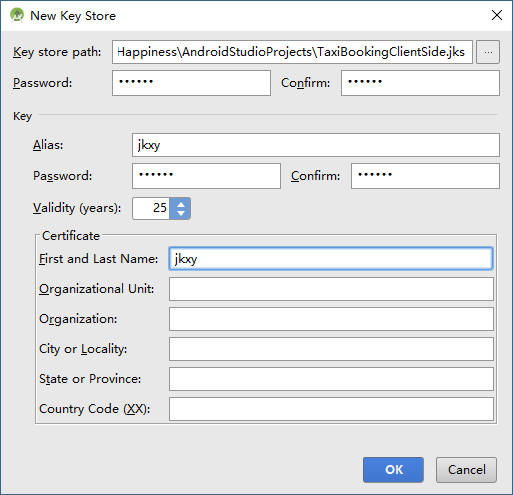Viewport: 513px width, 495px height.
Task: Close the New Key Store window
Action: tap(497, 15)
